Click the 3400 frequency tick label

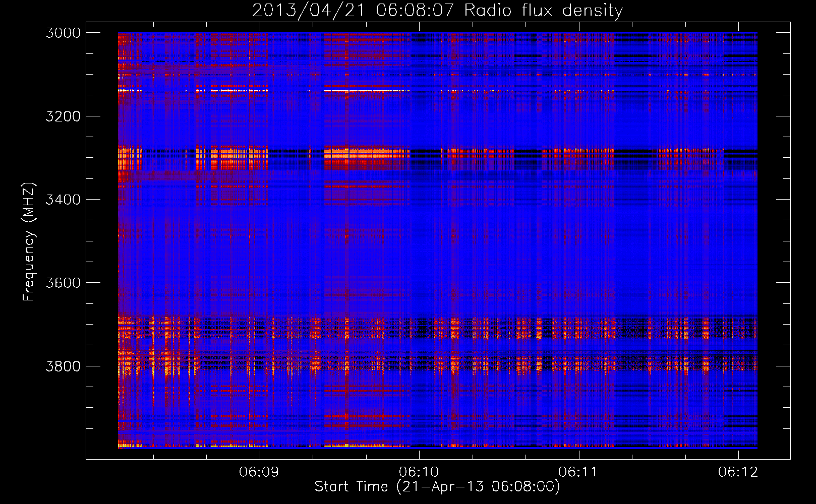point(63,200)
